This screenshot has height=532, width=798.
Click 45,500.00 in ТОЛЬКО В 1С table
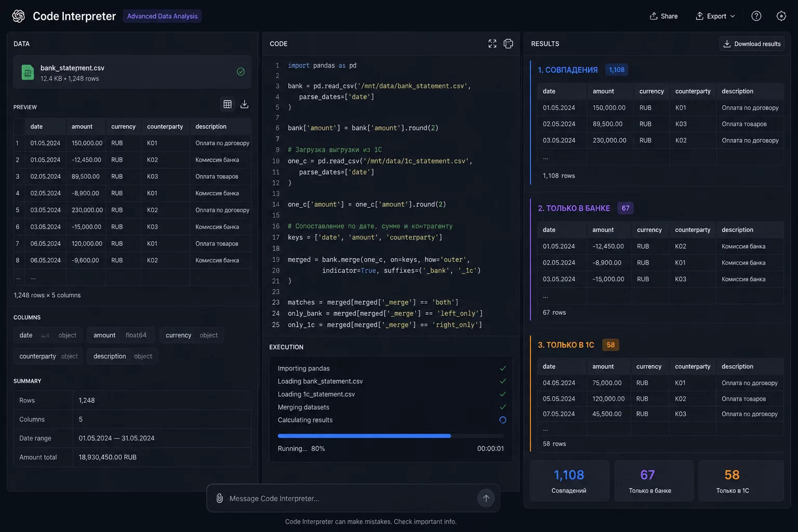click(607, 414)
